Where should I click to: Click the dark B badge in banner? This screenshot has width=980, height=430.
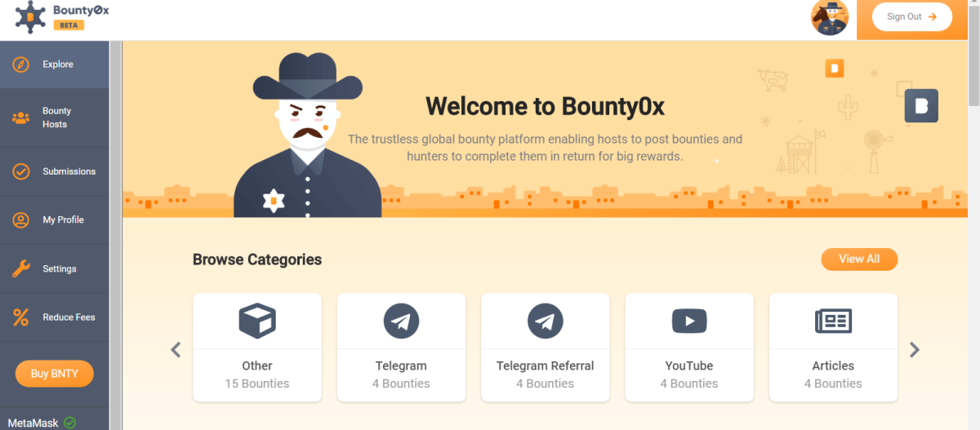coord(921,106)
